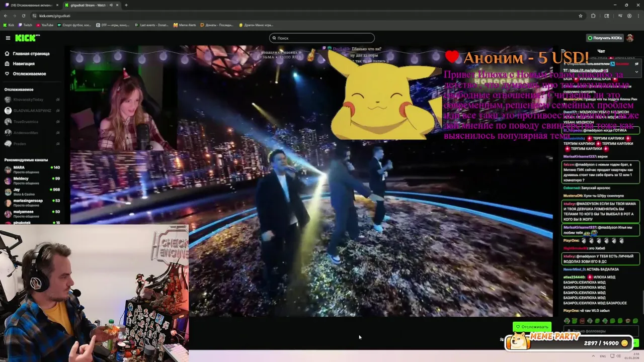Switch to the Отслеживаемые активные browser tab
Viewport: 644px width, 362px height.
[30, 5]
